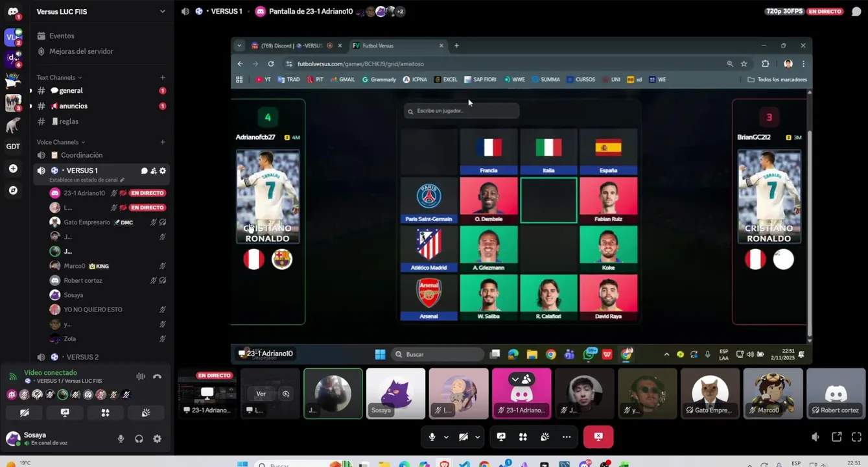Screen dimensions: 868x467
Task: Turn on camera in sidebar voice panel
Action: point(25,413)
